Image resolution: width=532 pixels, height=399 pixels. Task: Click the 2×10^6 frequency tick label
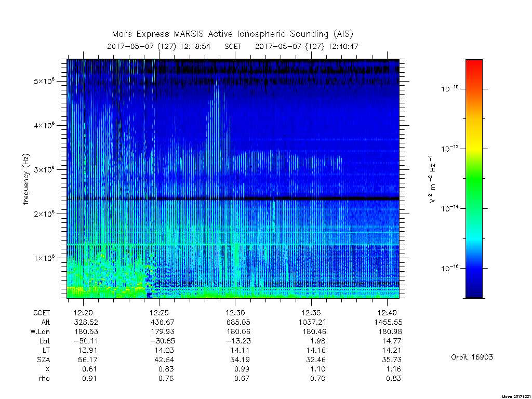coord(45,214)
